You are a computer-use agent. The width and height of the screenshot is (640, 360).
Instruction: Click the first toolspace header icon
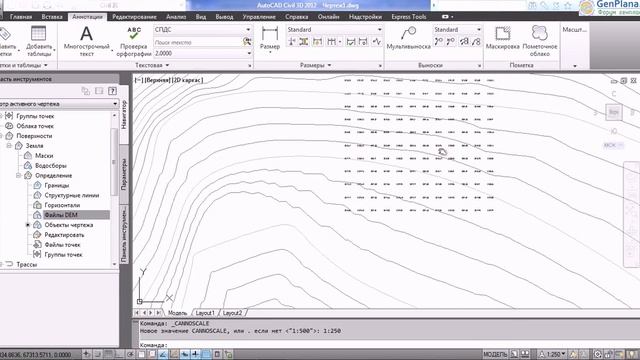(85, 91)
